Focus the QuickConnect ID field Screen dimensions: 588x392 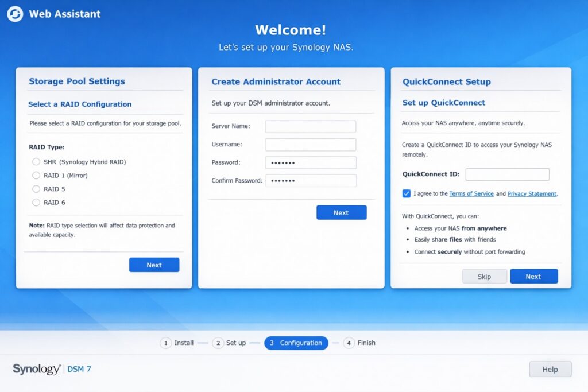[508, 174]
